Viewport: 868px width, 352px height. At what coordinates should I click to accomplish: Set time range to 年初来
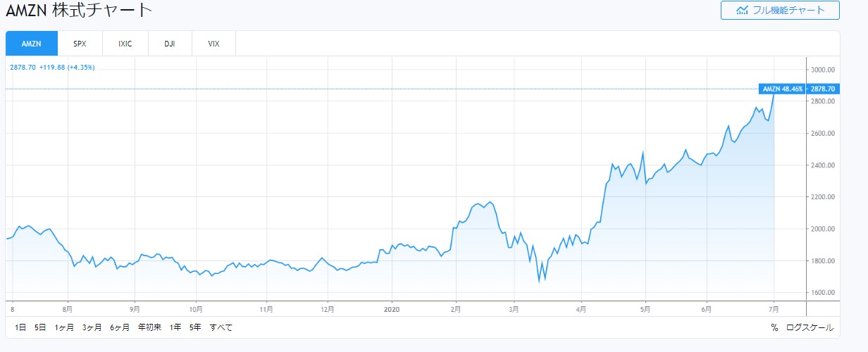[x=149, y=327]
